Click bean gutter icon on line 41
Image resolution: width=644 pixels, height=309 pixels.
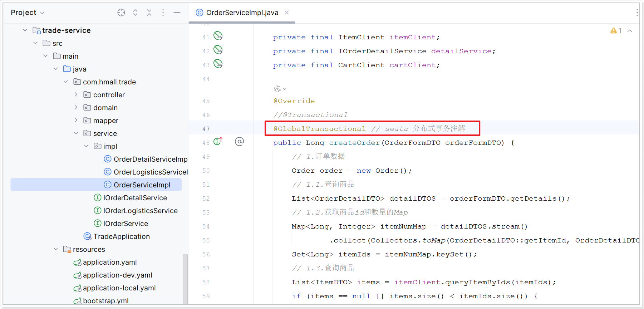coord(218,36)
